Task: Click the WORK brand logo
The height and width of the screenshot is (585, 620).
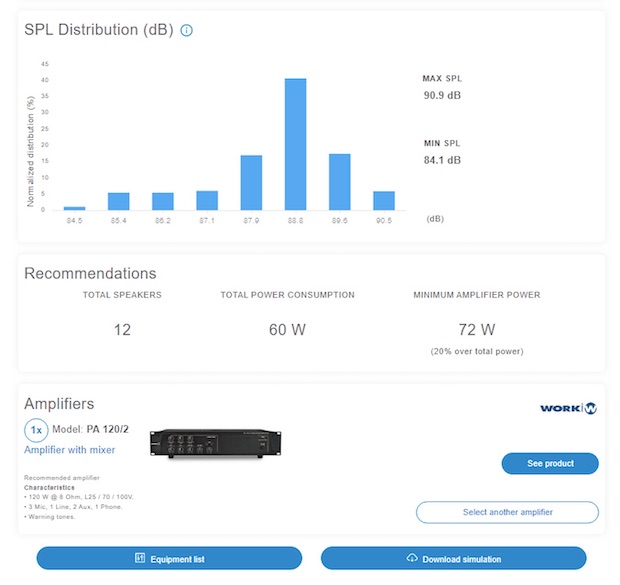Action: coord(568,408)
